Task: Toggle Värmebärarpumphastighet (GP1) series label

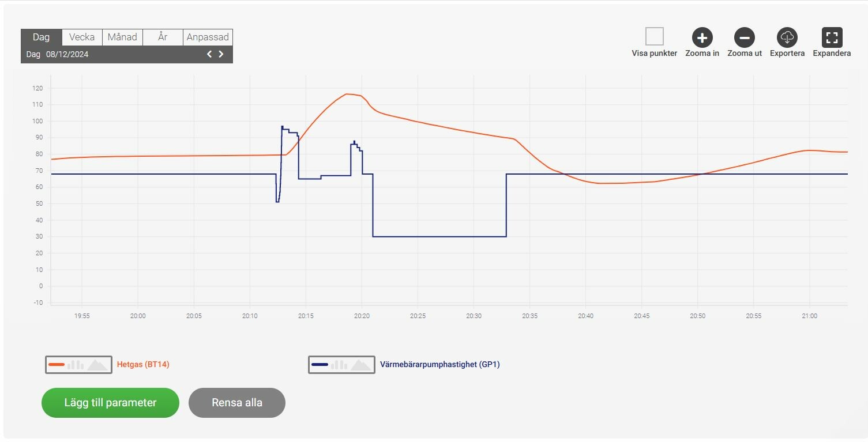Action: (439, 365)
